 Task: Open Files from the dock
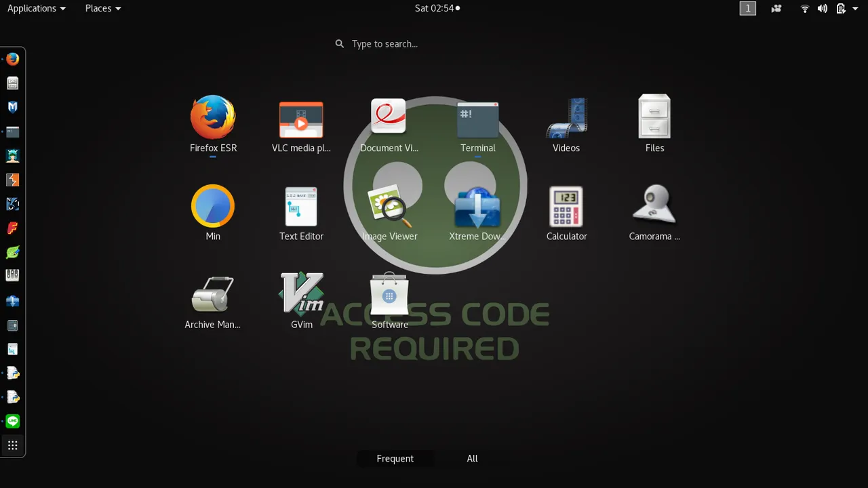[x=12, y=83]
